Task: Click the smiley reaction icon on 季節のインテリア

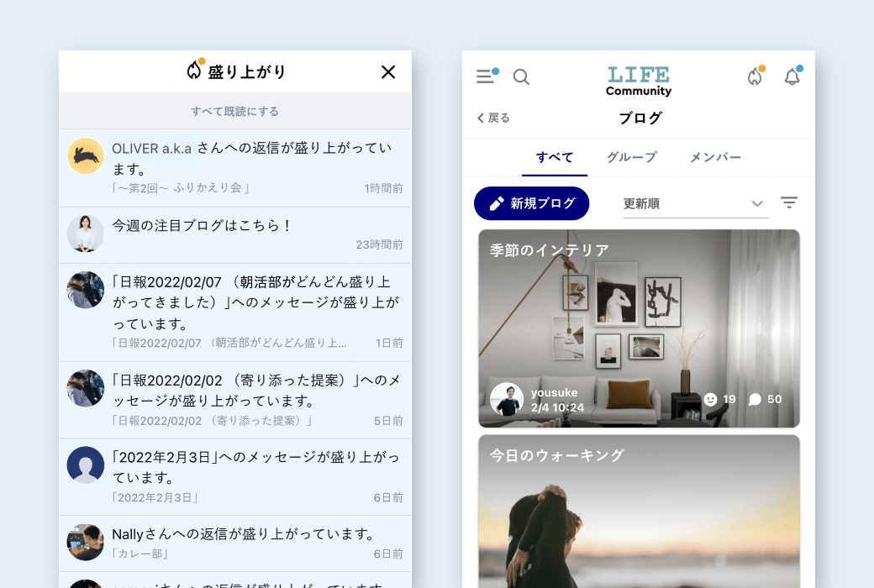Action: pos(710,400)
